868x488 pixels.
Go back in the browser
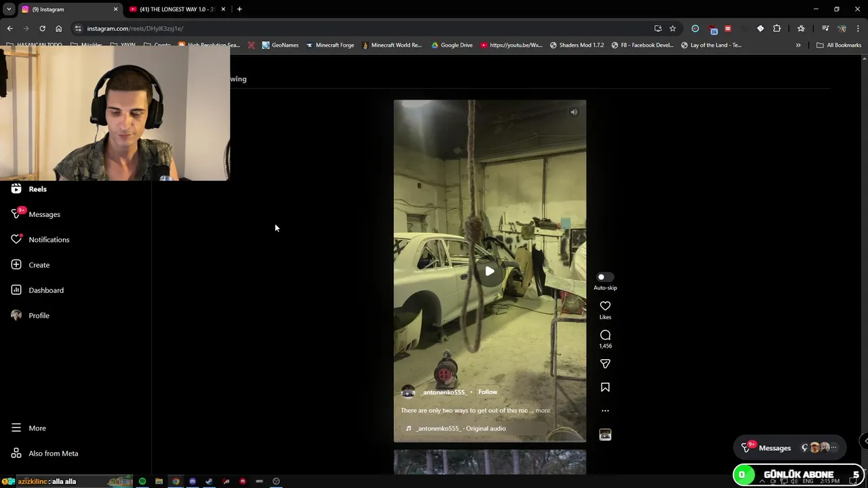[9, 28]
